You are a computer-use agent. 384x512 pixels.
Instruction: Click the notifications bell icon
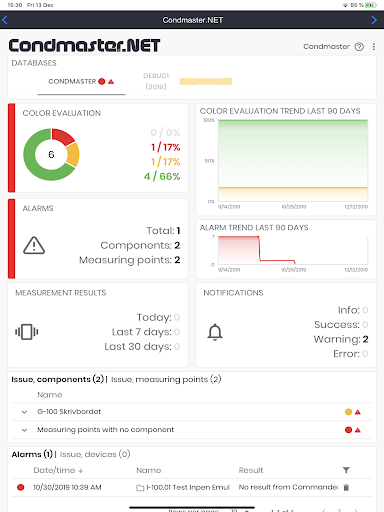[x=215, y=332]
